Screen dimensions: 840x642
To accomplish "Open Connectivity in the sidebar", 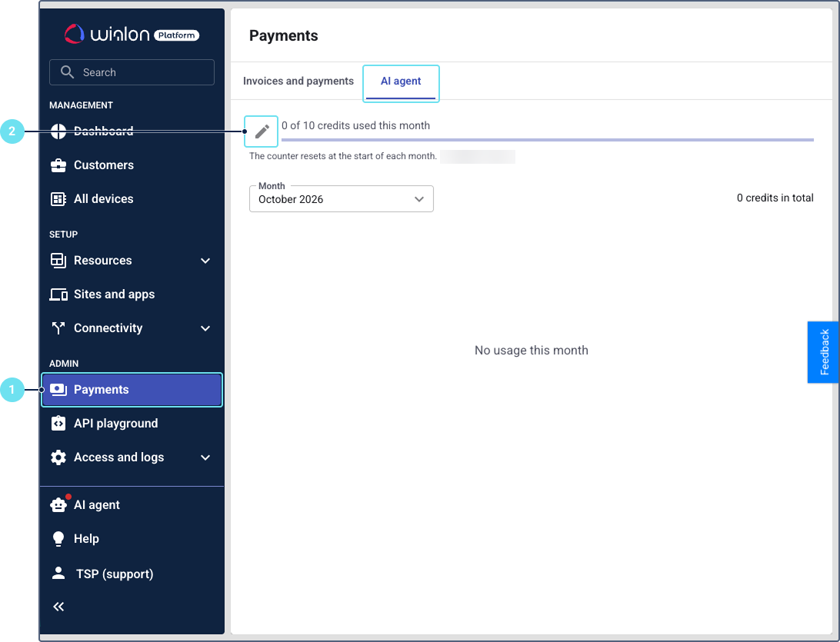I will tap(108, 328).
